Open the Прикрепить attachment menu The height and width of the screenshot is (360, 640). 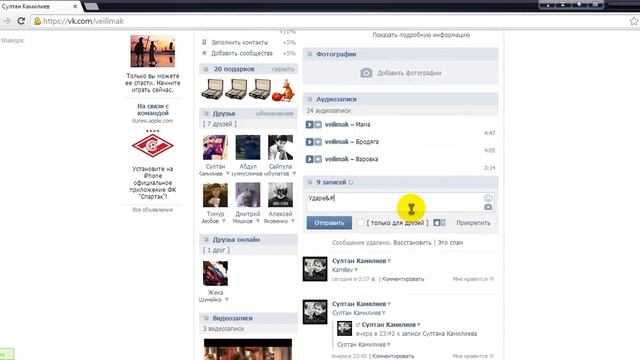tap(473, 223)
